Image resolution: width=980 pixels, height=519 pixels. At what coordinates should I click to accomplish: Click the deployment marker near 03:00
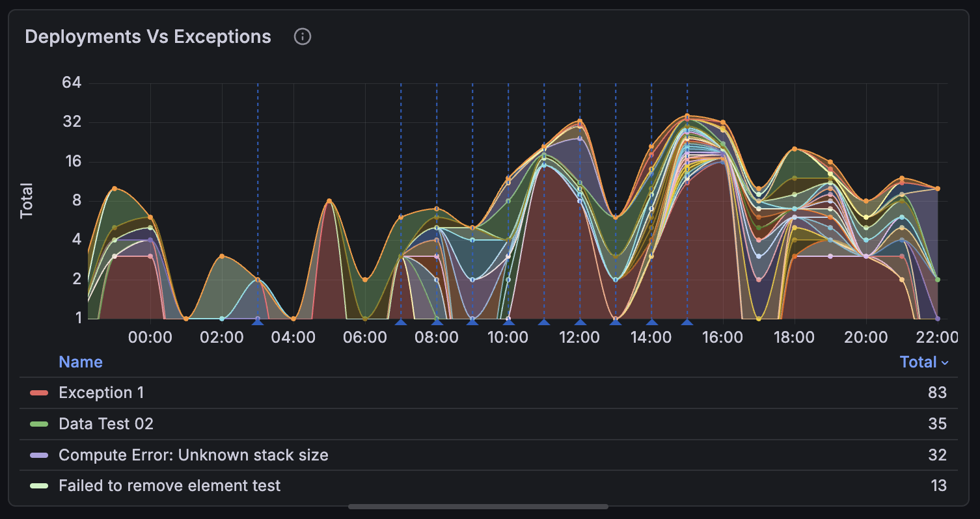tap(258, 320)
